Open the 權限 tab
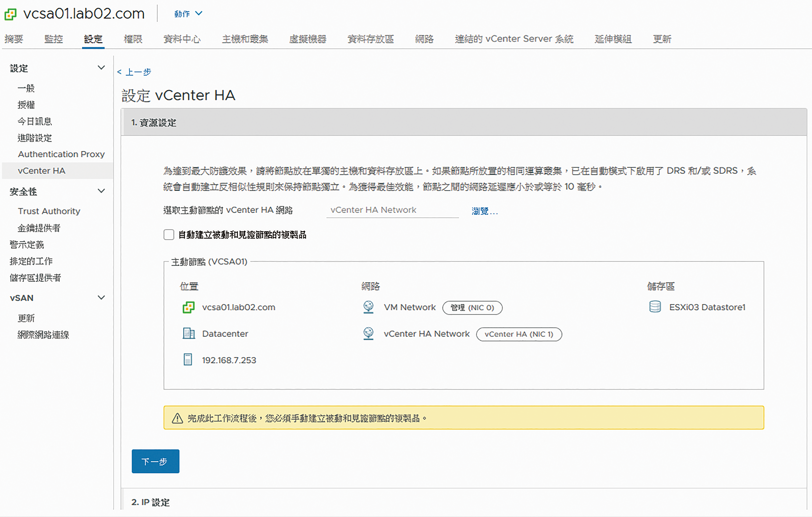The image size is (812, 517). 133,39
